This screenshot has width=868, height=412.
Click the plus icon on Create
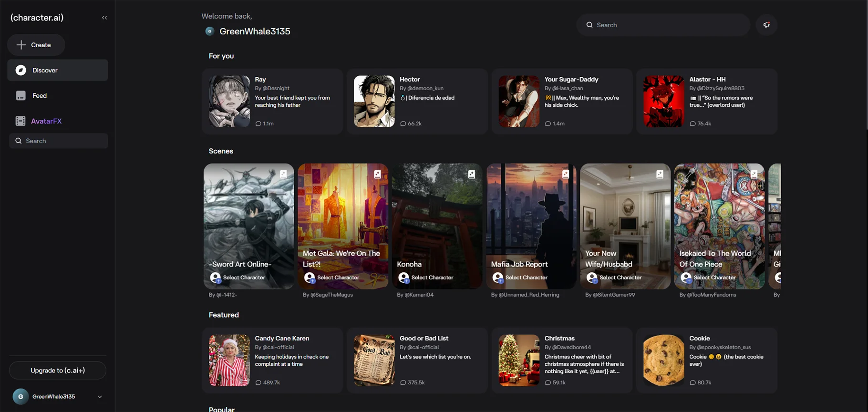click(21, 45)
